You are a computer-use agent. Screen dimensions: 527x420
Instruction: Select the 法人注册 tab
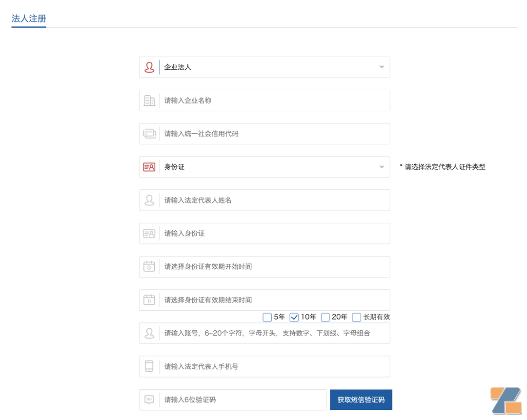[x=28, y=19]
